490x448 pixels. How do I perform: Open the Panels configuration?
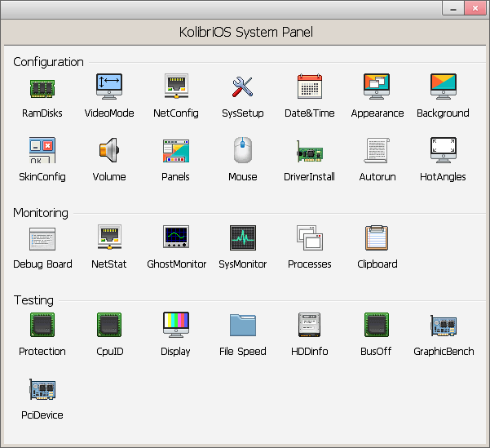pyautogui.click(x=176, y=150)
